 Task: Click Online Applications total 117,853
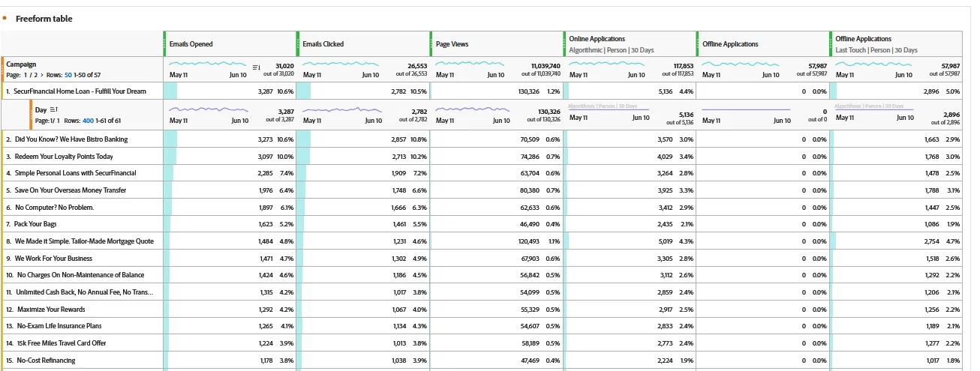(683, 66)
